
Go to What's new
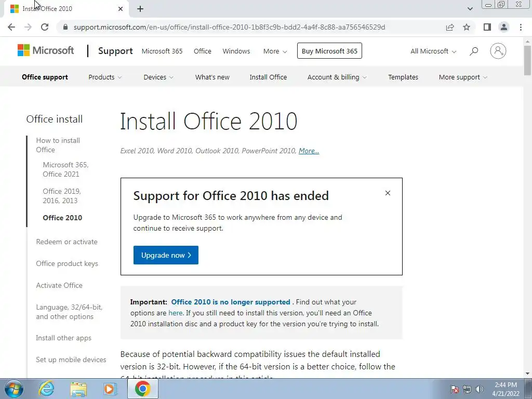coord(212,77)
